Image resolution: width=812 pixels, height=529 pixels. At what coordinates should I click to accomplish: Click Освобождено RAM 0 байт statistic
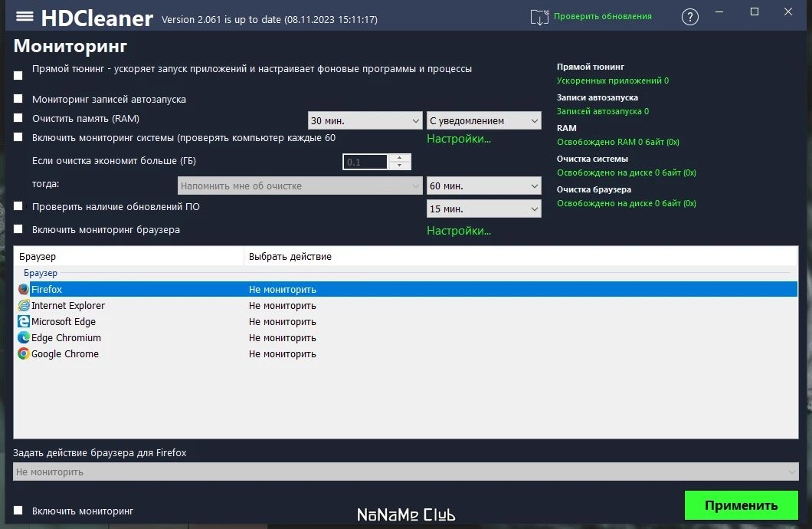617,141
